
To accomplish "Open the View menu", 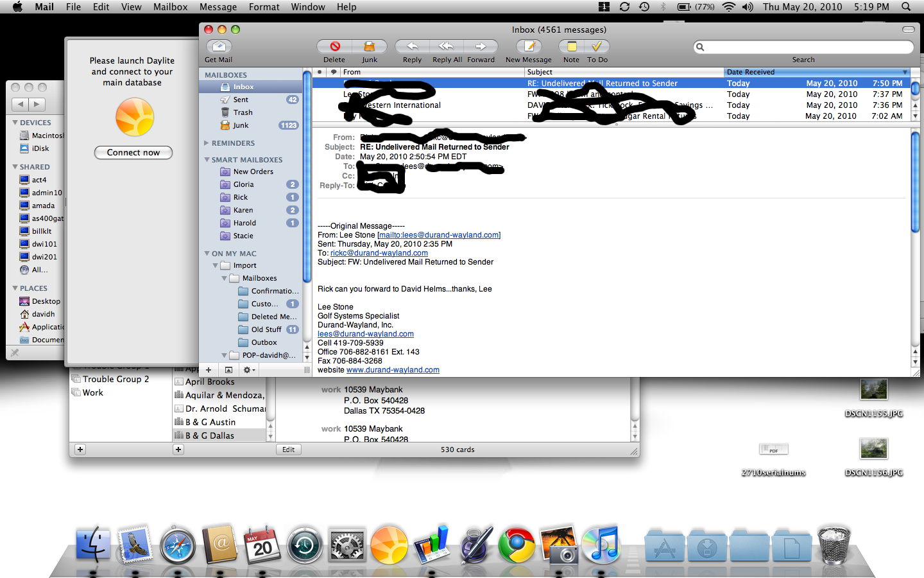I will (x=131, y=7).
